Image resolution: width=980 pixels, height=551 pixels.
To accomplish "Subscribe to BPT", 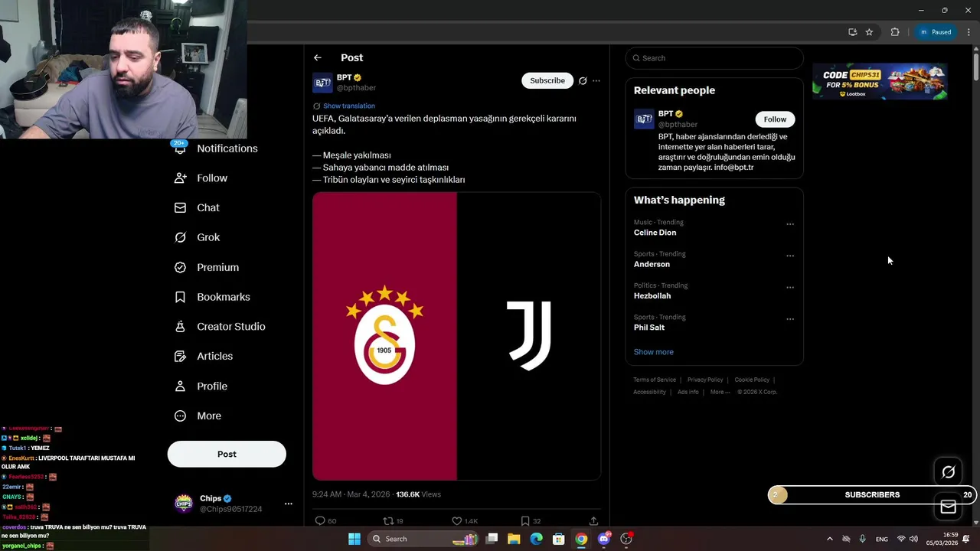I will (x=547, y=80).
